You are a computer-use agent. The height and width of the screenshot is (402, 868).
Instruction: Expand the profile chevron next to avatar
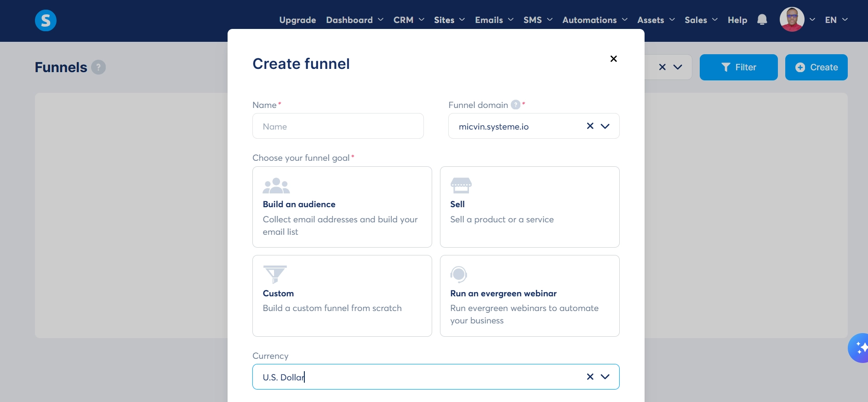point(812,20)
